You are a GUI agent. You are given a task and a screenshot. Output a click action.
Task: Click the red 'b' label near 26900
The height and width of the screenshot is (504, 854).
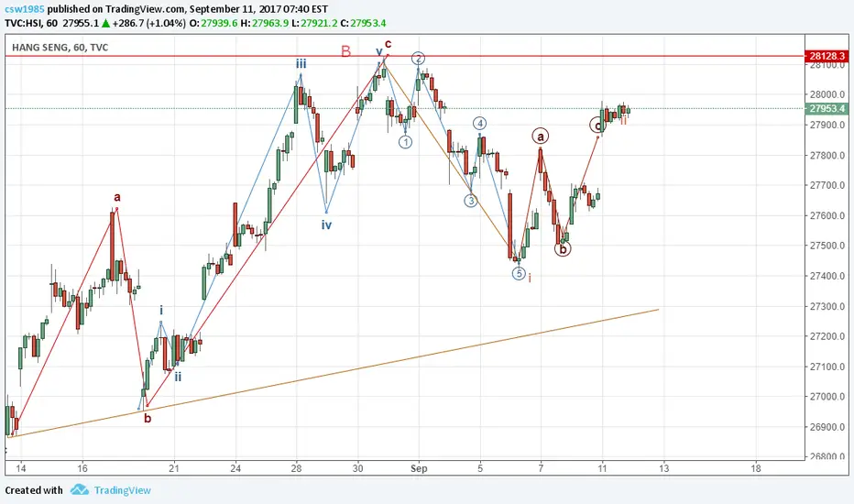click(x=148, y=419)
